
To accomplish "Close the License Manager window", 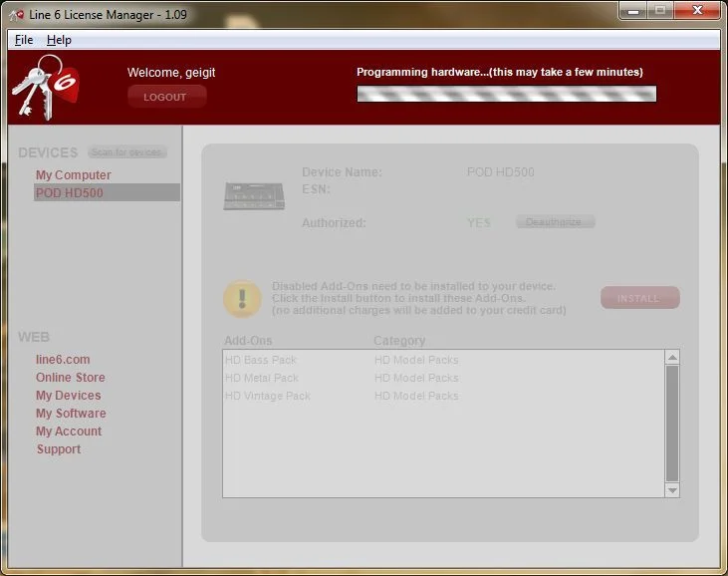I will (x=697, y=11).
